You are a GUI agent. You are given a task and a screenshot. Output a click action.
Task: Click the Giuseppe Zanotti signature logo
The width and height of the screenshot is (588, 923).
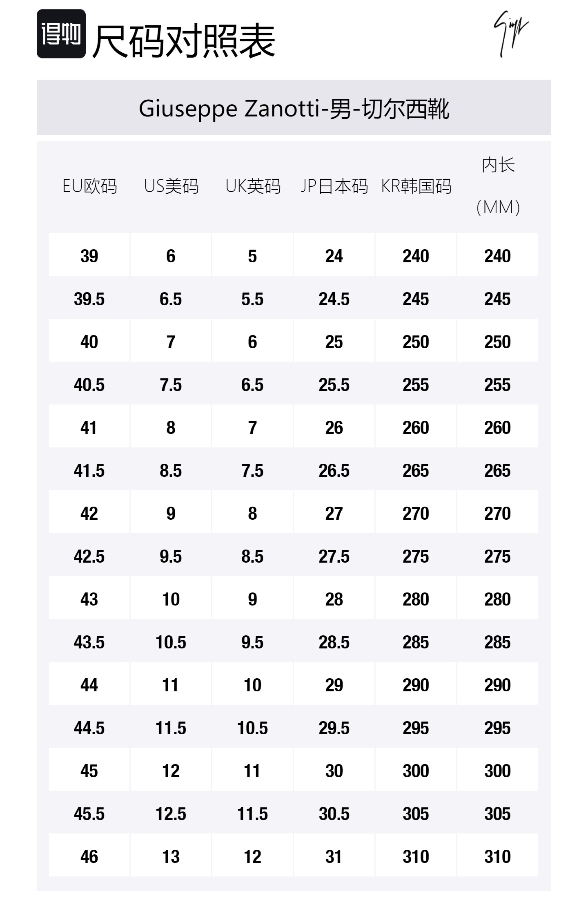click(510, 33)
